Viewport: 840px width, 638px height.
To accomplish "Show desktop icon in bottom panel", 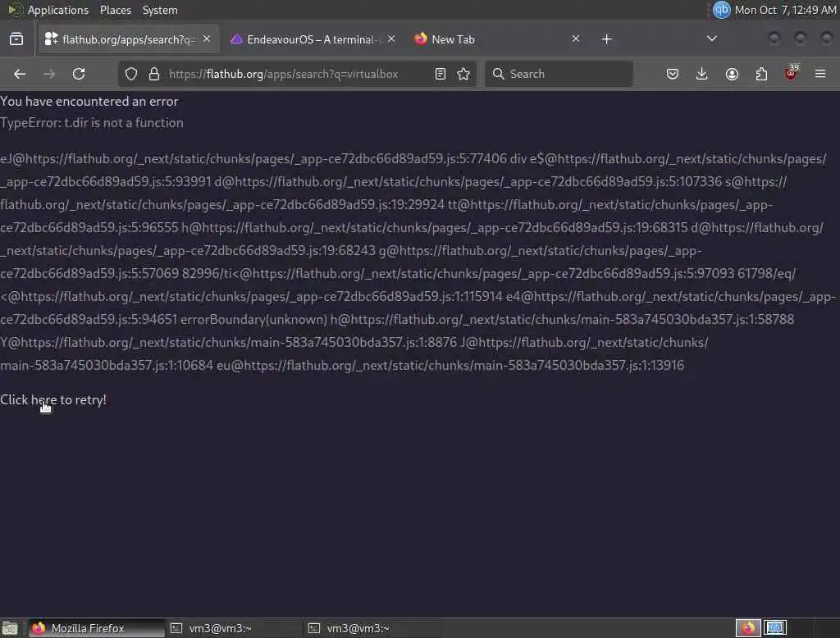I will (10, 628).
